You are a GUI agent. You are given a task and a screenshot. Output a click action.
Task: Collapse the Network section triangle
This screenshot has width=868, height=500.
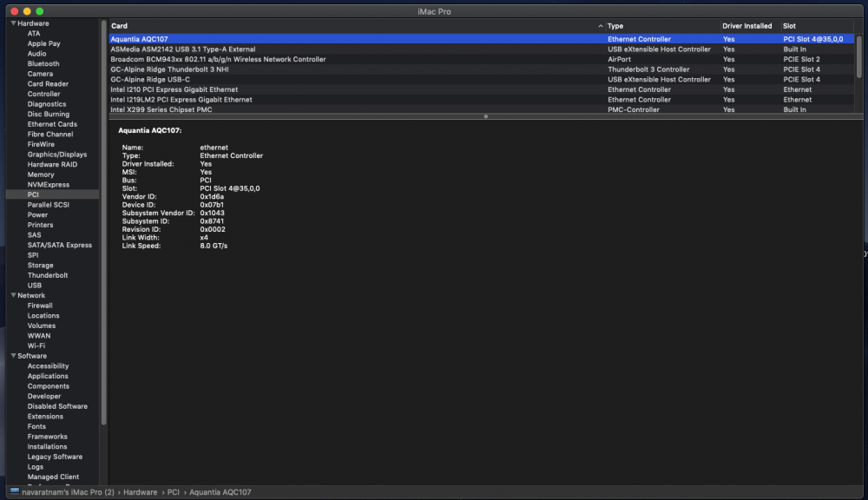[13, 295]
